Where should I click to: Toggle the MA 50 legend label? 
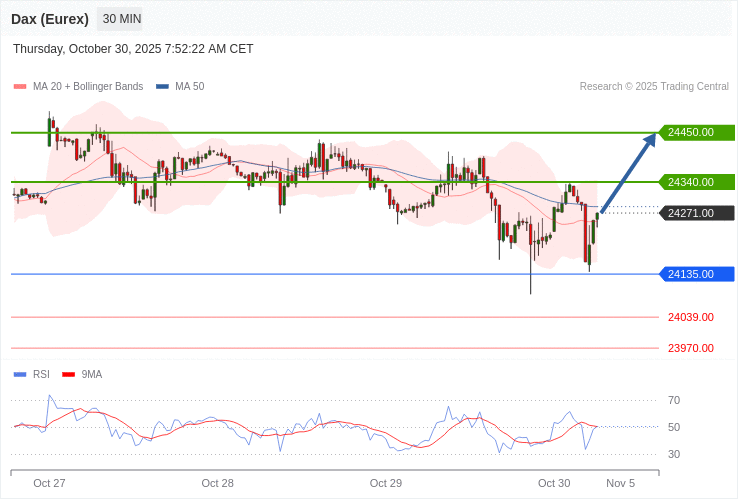pos(189,87)
